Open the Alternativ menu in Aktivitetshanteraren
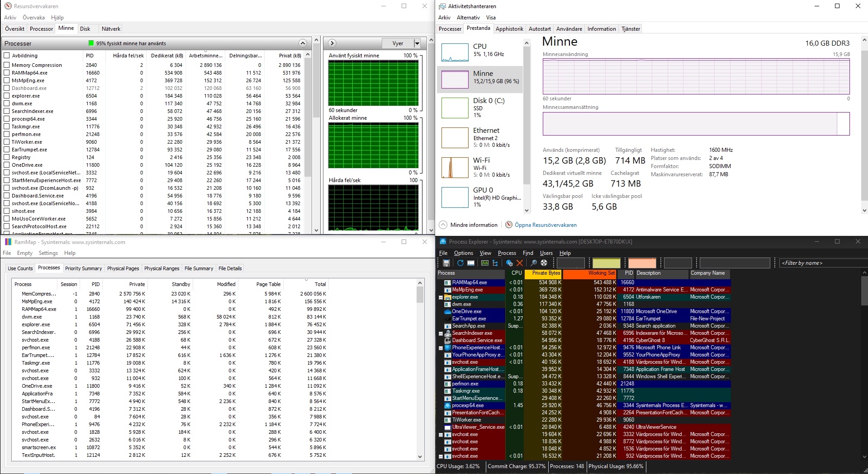 [468, 18]
